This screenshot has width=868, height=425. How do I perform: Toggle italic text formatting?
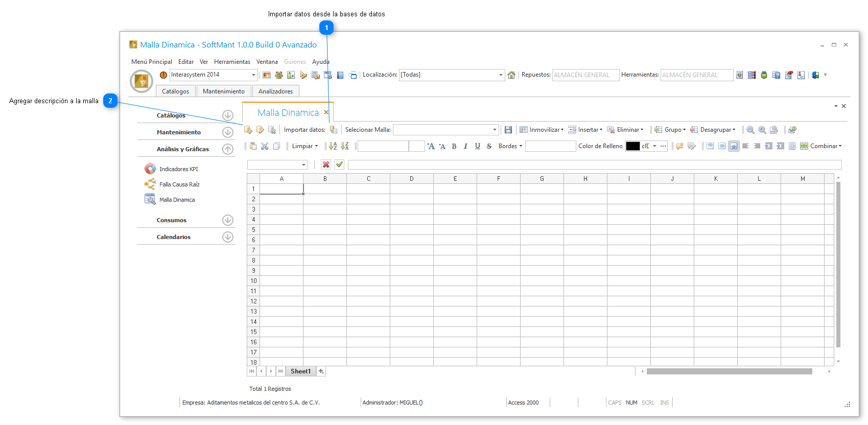pyautogui.click(x=465, y=146)
